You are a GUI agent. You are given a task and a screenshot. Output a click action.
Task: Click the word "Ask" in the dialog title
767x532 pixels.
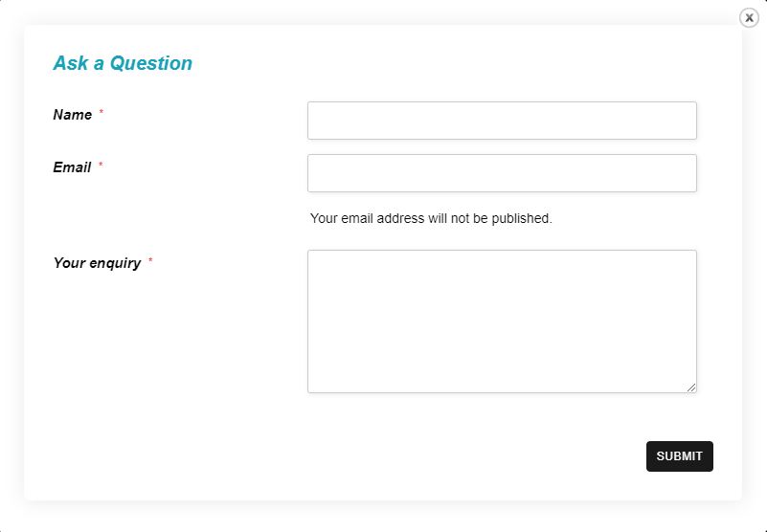[x=71, y=63]
